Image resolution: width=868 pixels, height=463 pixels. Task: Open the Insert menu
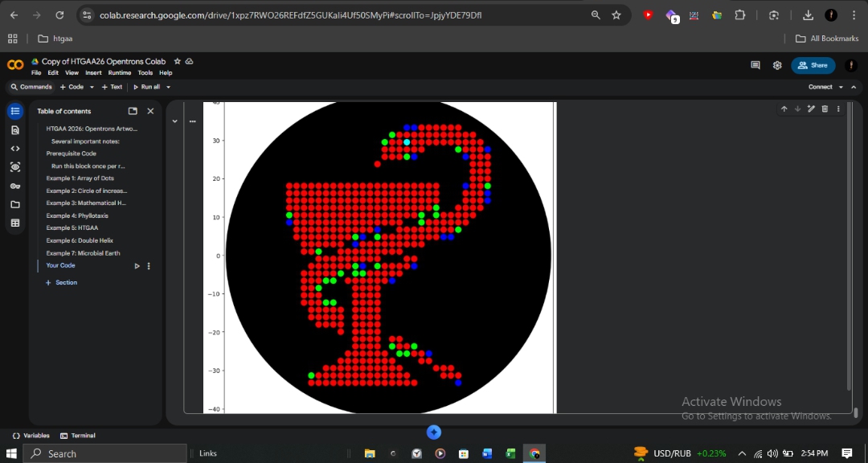click(x=93, y=72)
